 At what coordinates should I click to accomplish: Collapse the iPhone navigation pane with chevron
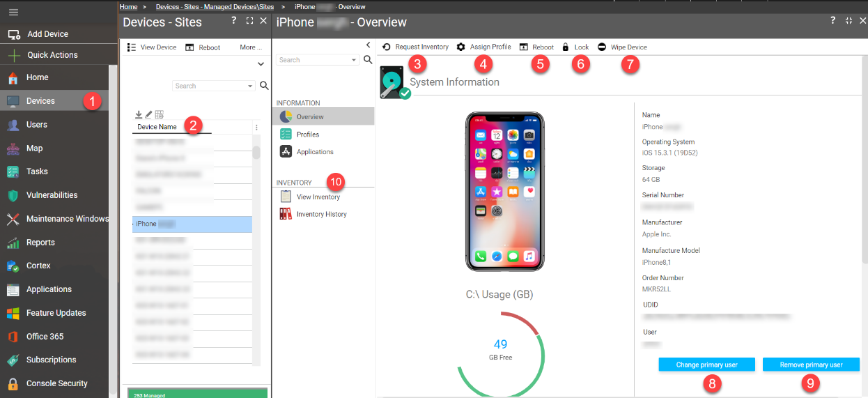[369, 45]
